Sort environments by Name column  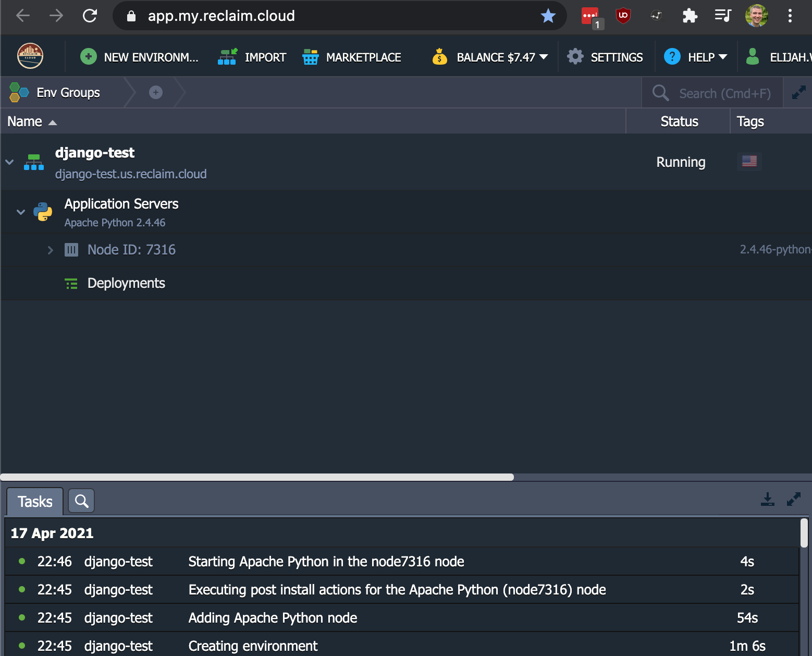(x=313, y=122)
